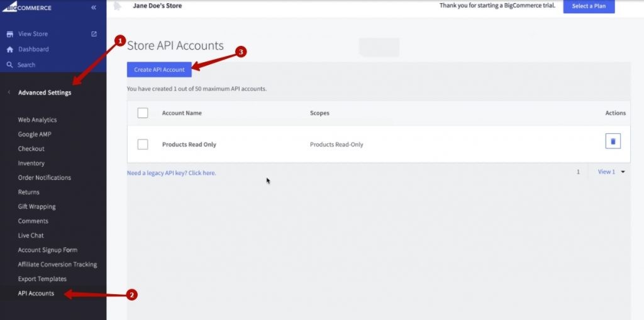644x320 pixels.
Task: Open the legacy API key link
Action: (171, 173)
